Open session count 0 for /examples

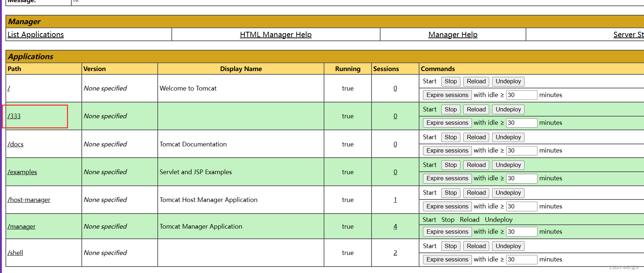click(395, 172)
